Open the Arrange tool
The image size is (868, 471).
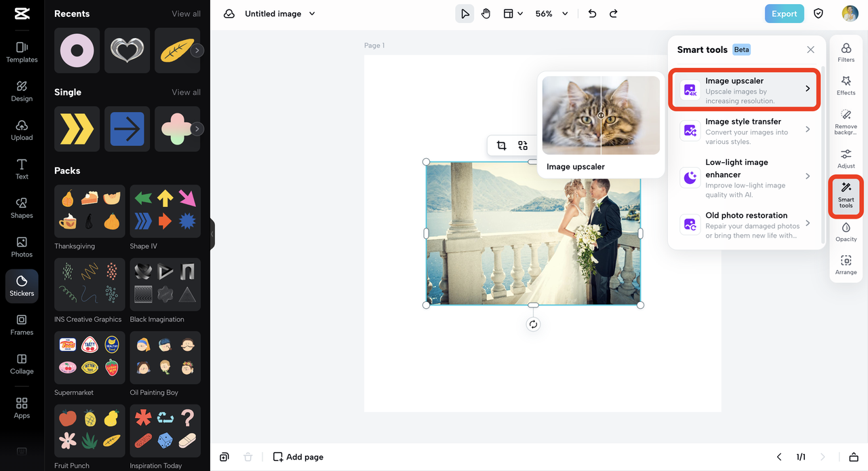coord(846,265)
